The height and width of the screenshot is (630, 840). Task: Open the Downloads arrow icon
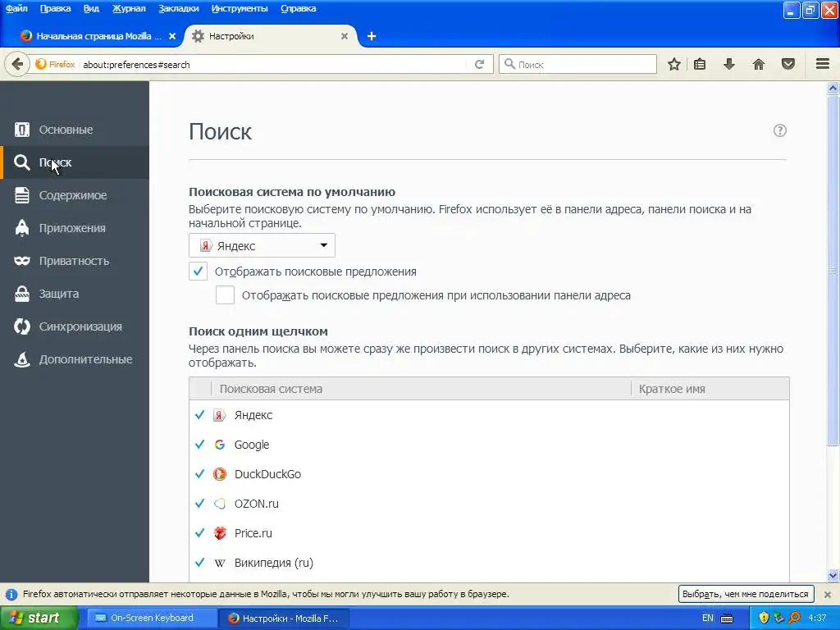tap(729, 64)
